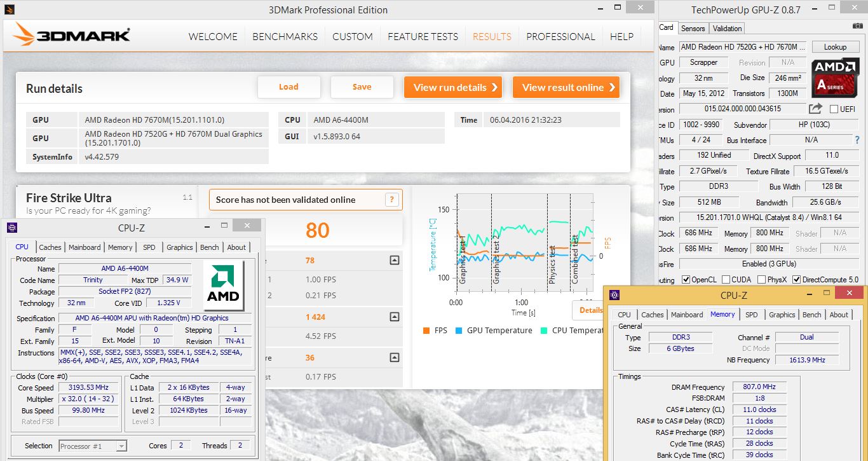Screen dimensions: 868x461
Task: Click the NB Frequency 1613.9 MHz value
Action: click(x=806, y=360)
